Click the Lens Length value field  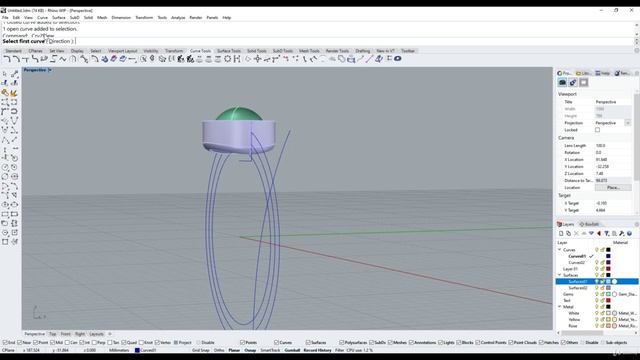[613, 145]
